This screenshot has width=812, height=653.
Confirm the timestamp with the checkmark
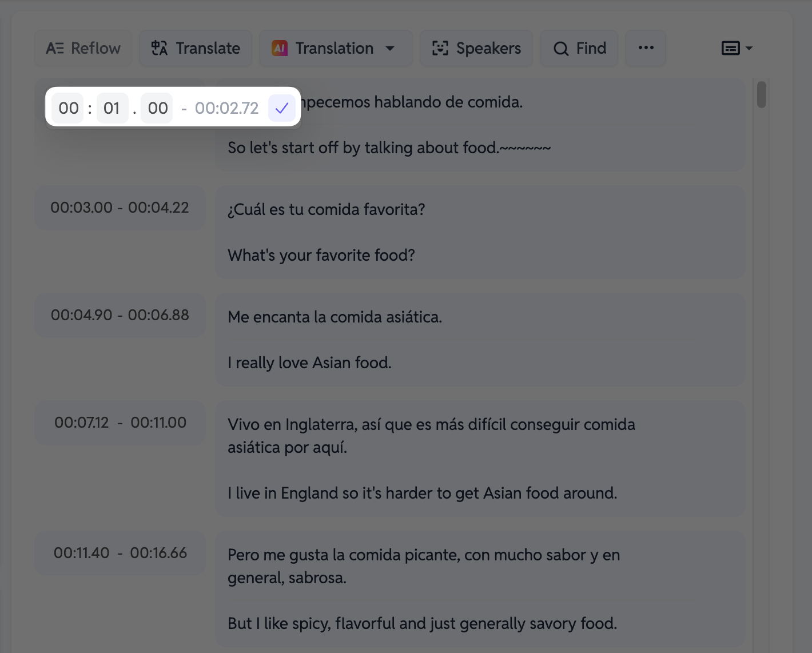[281, 108]
